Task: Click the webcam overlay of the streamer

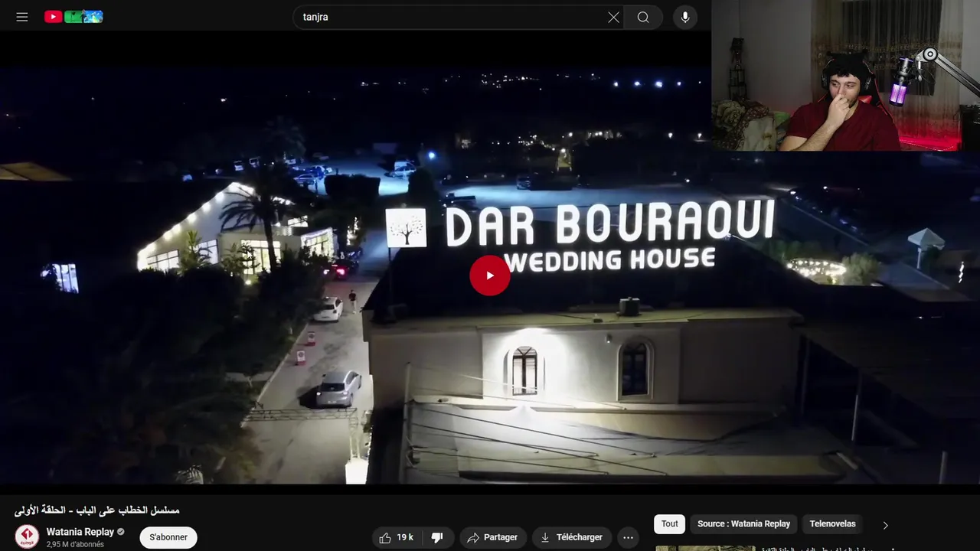Action: click(845, 75)
